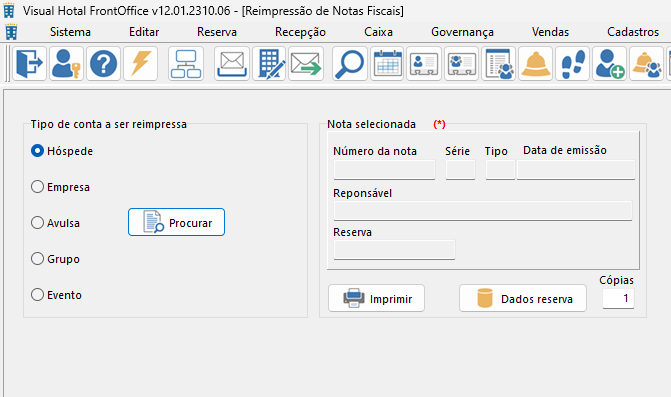Viewport: 671px width, 397px height.
Task: Open the Recepção menu
Action: tap(300, 32)
